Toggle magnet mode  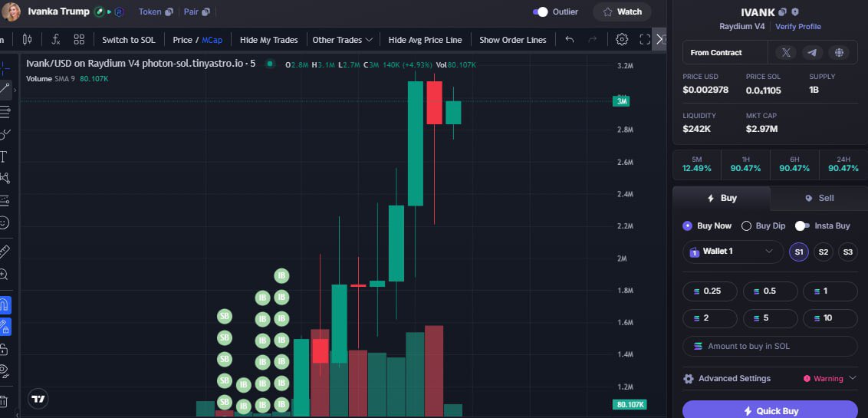click(x=5, y=305)
